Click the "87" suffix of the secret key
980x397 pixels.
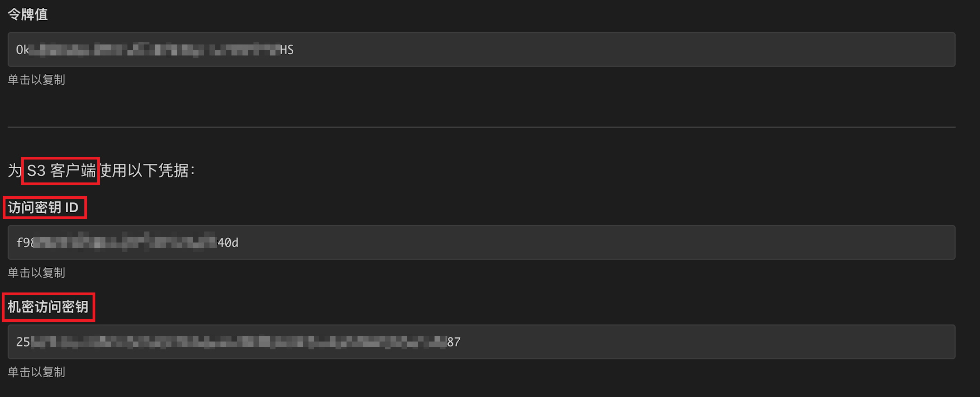(454, 342)
